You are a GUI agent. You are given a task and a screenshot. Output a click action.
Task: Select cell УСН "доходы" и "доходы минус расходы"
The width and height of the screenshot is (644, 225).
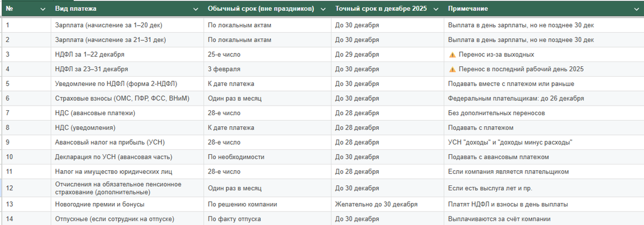[544, 142]
